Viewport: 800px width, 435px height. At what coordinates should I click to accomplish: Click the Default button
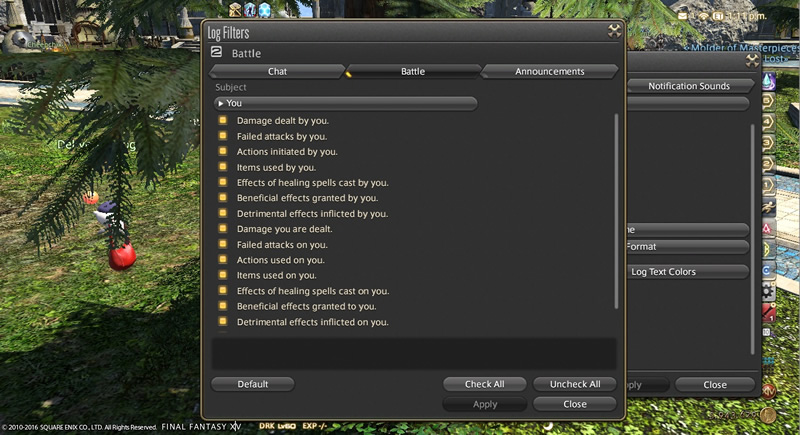pos(253,384)
